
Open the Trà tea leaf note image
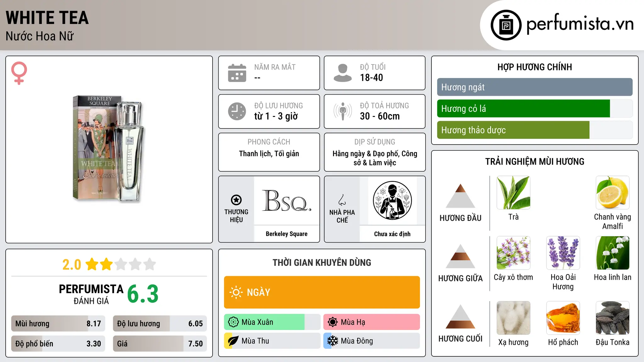tap(514, 193)
